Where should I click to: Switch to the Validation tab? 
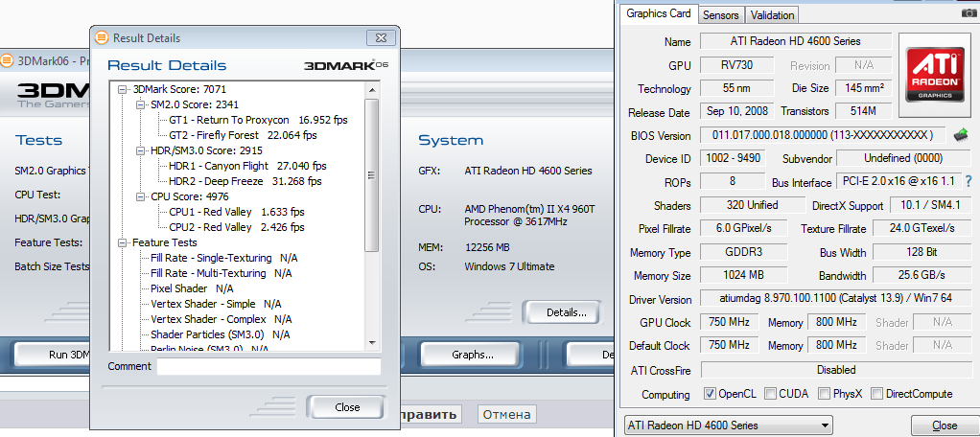(x=772, y=15)
